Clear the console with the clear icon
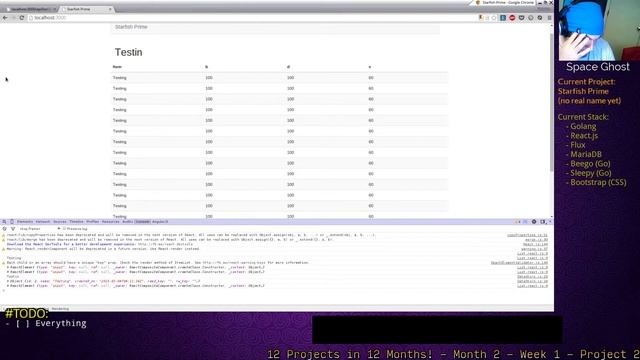This screenshot has height=360, width=640. tap(4, 229)
